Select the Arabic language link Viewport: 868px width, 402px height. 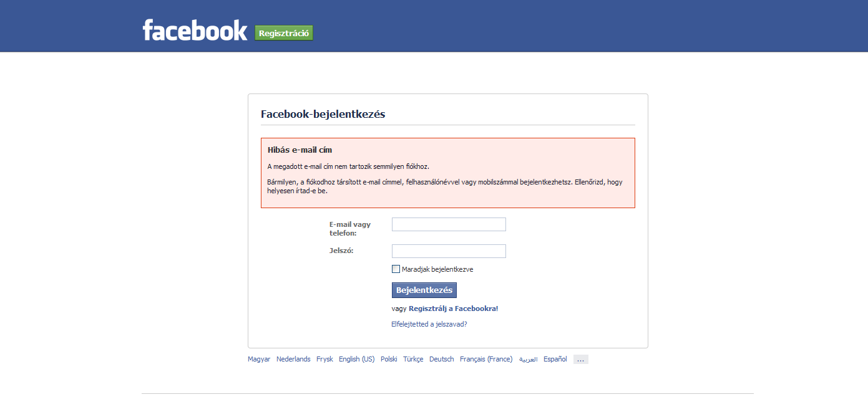(528, 360)
